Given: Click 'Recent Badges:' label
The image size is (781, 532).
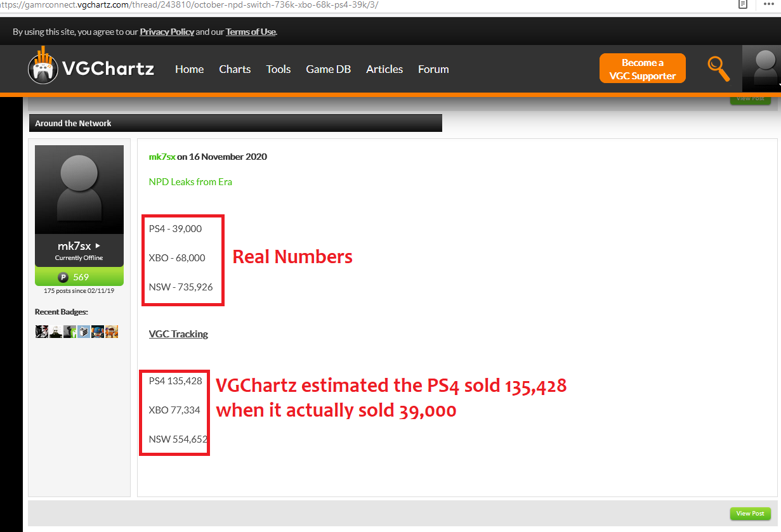Looking at the screenshot, I should tap(62, 311).
